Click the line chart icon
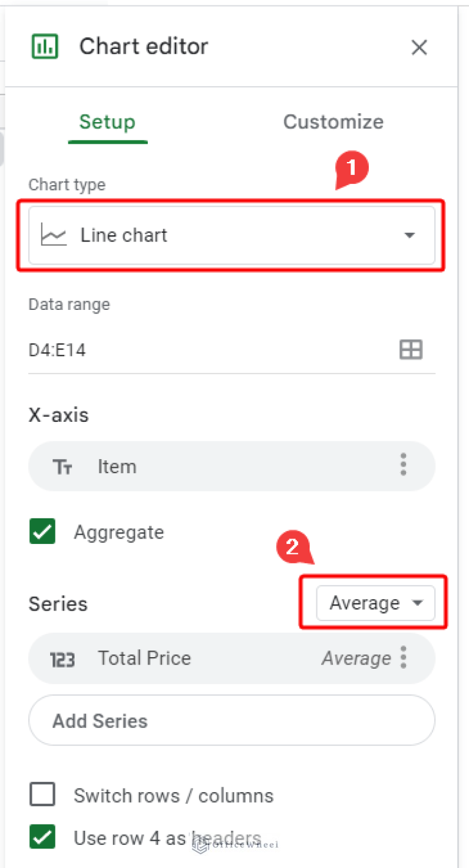469x868 pixels. point(54,235)
